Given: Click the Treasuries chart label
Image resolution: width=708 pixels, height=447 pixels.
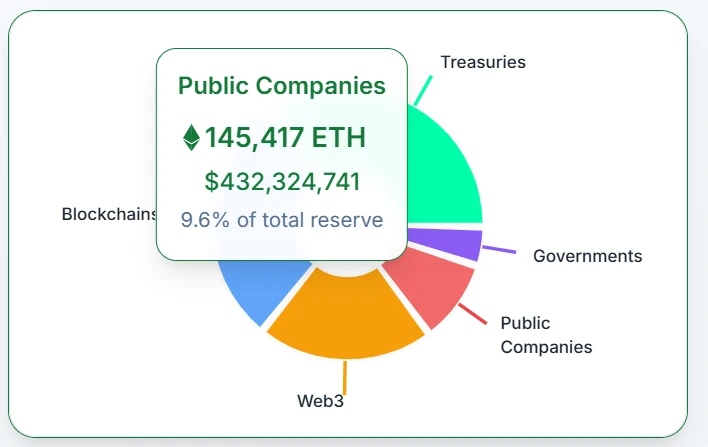Looking at the screenshot, I should click(x=483, y=62).
